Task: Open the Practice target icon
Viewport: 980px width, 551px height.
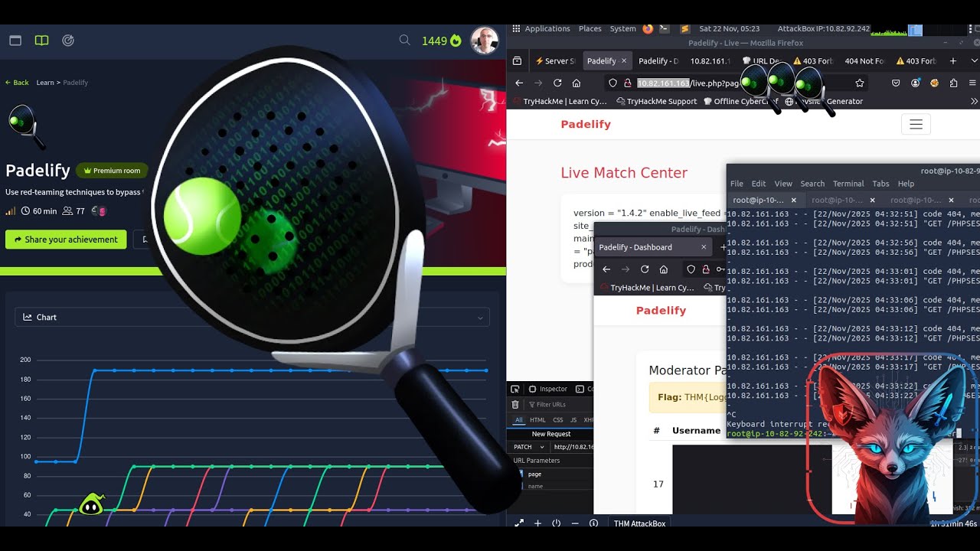Action: pos(68,41)
